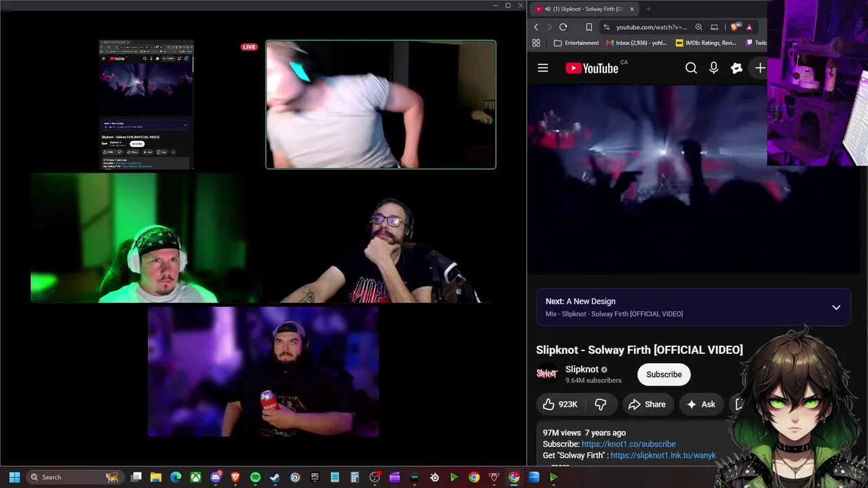Open the Slipknot channel name
Screen dimensions: 868x488
[x=582, y=369]
